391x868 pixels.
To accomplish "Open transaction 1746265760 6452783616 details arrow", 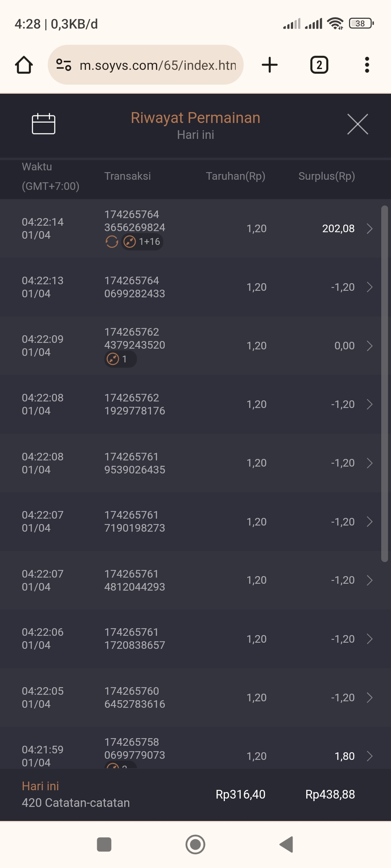I will click(370, 698).
